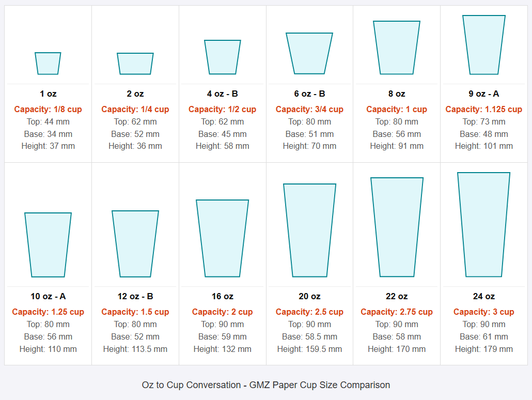Select the "Height: 113.5 mm" text
This screenshot has width=532, height=400.
tap(135, 349)
